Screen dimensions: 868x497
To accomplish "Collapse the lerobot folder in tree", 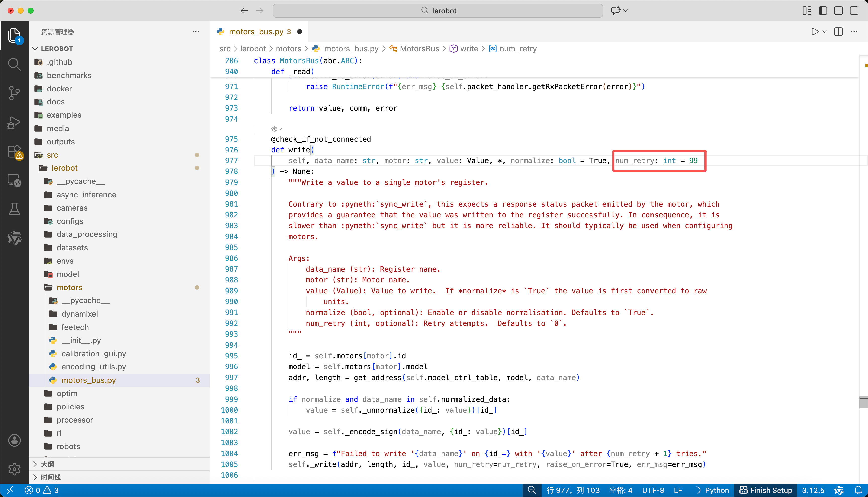I will pyautogui.click(x=120, y=168).
